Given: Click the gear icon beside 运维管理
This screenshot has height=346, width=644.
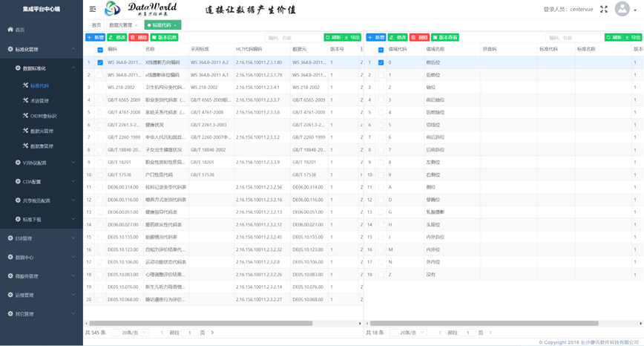Looking at the screenshot, I should (x=10, y=295).
